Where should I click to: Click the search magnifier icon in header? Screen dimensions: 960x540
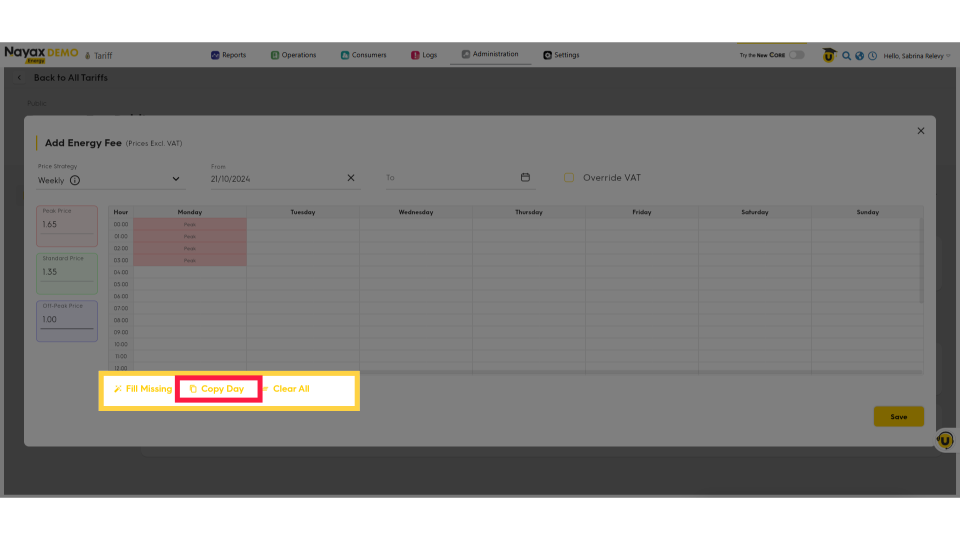click(x=846, y=56)
